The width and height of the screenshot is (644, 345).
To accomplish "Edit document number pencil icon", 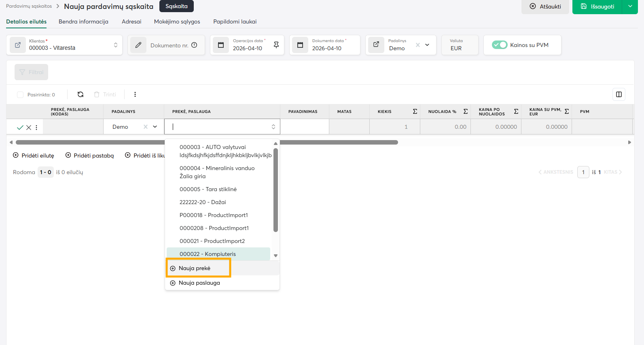I will coord(138,45).
